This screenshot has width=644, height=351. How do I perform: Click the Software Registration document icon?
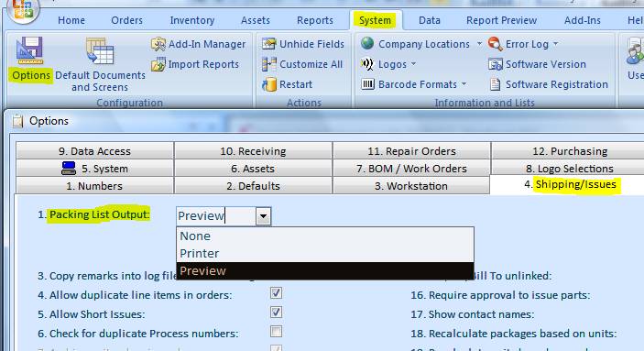tap(496, 84)
